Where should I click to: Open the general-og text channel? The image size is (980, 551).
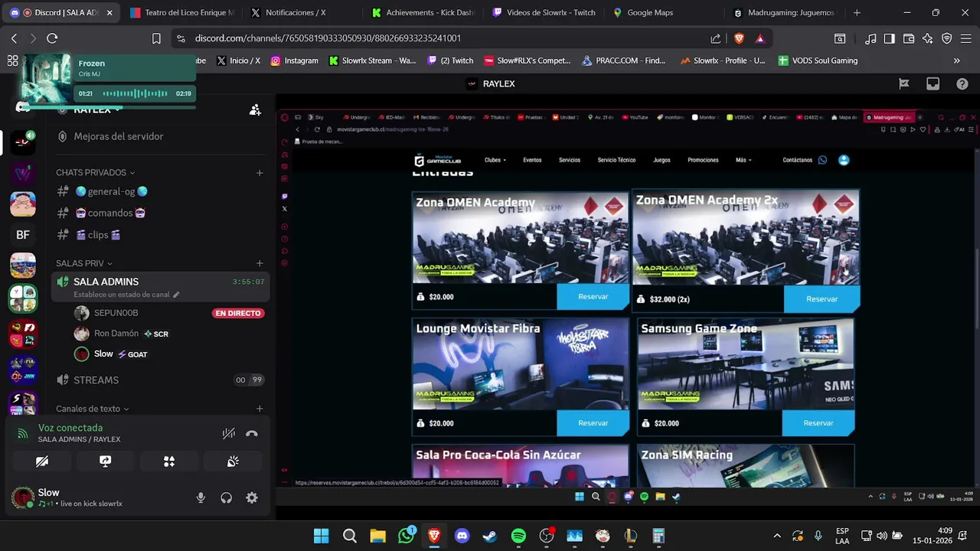pos(161,191)
